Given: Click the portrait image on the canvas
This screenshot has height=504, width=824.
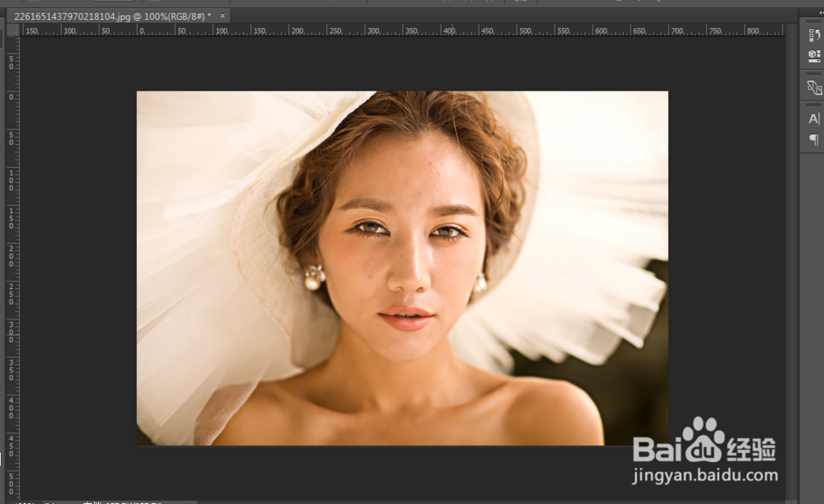Looking at the screenshot, I should 403,268.
